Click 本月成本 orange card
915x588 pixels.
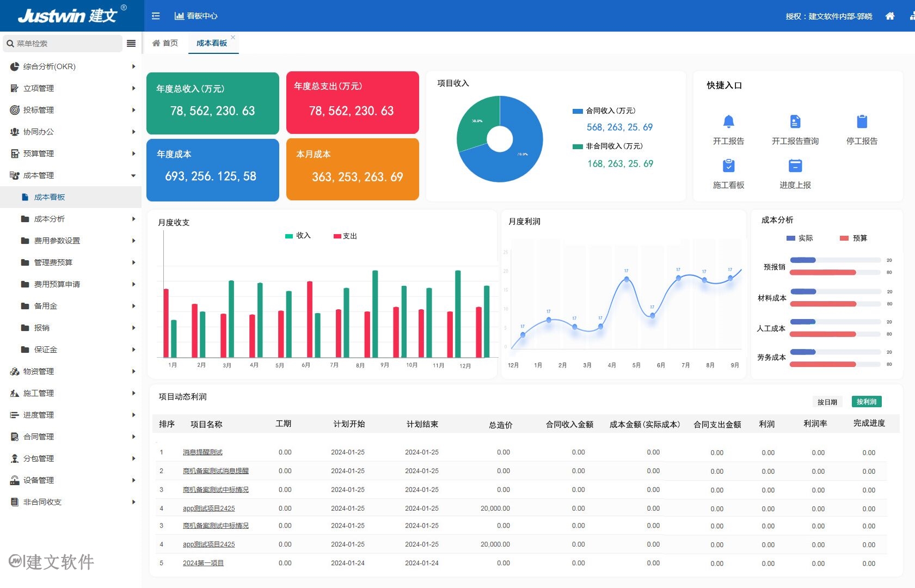pyautogui.click(x=353, y=169)
